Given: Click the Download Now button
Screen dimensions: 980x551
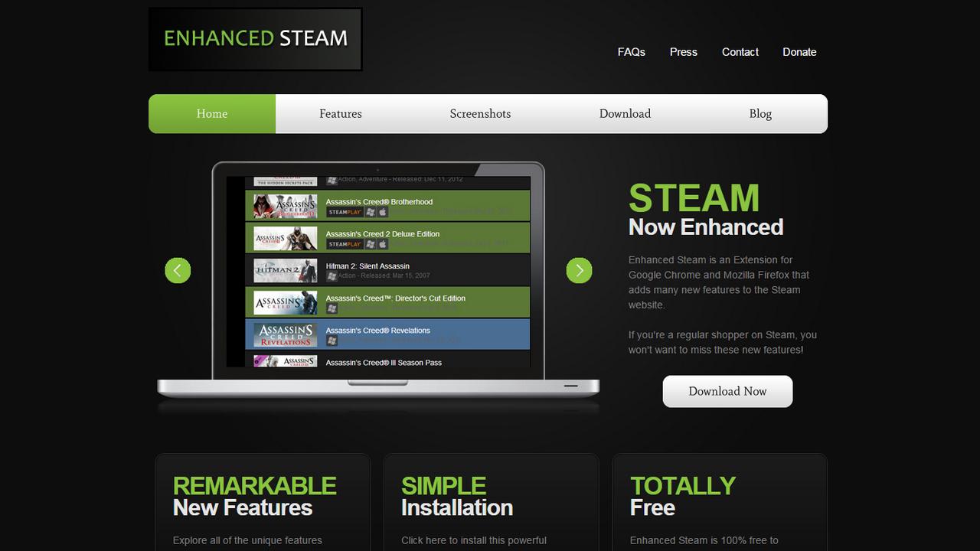Looking at the screenshot, I should coord(727,391).
